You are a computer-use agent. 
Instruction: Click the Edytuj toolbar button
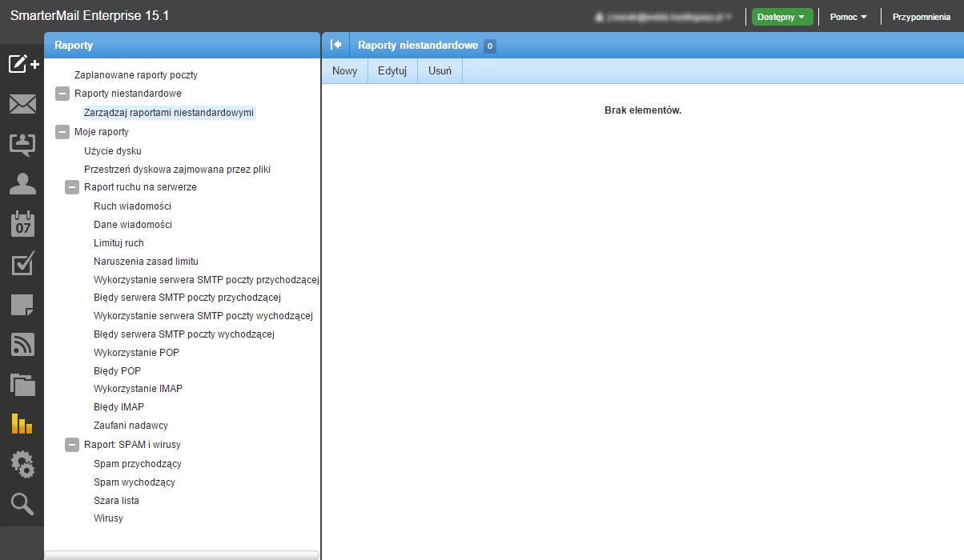tap(392, 70)
